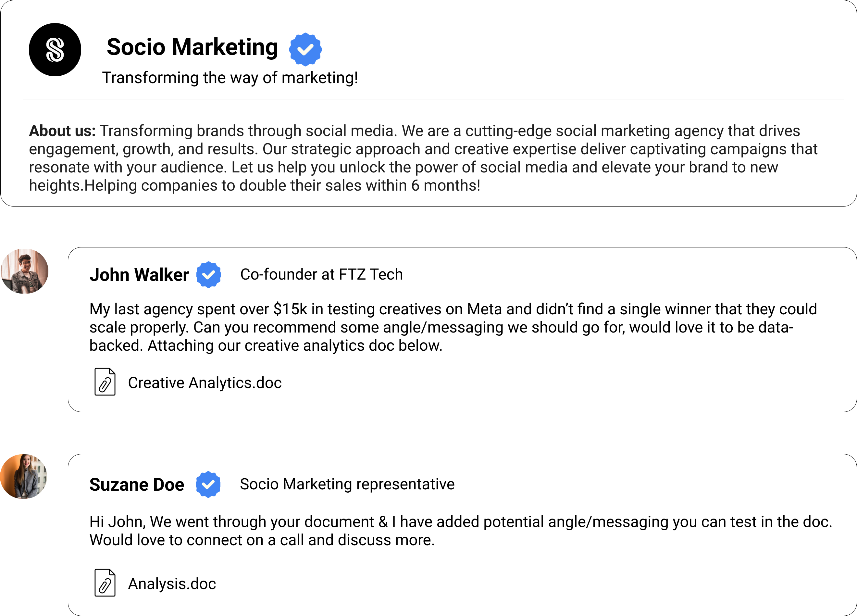Click the Socio Marketing page title
857x616 pixels.
point(192,47)
